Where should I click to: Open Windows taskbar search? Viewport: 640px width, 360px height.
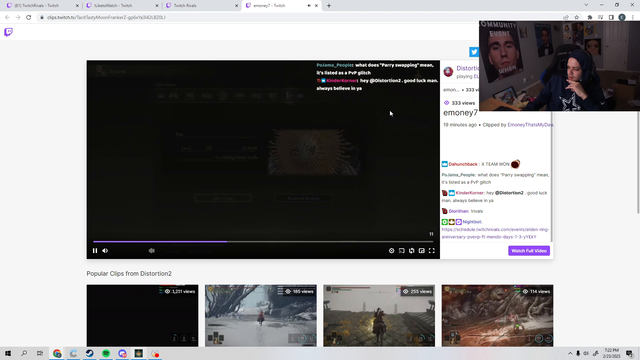pos(24,353)
